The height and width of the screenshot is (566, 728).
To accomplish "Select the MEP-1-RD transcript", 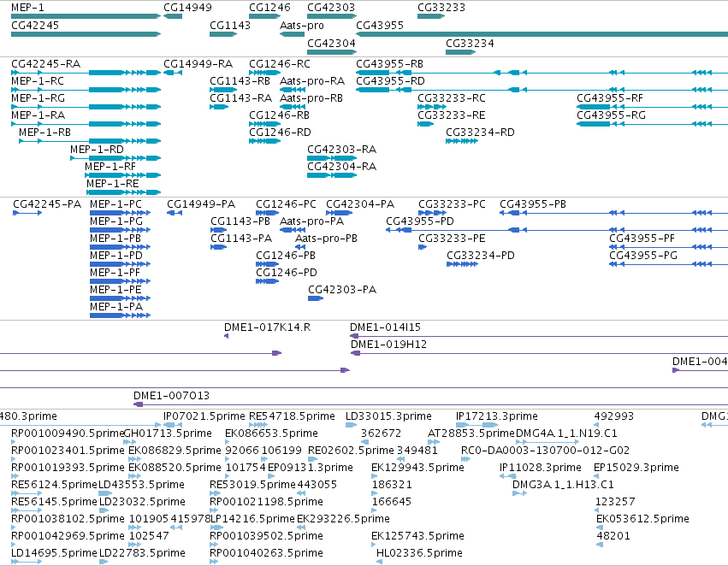I will [x=115, y=158].
